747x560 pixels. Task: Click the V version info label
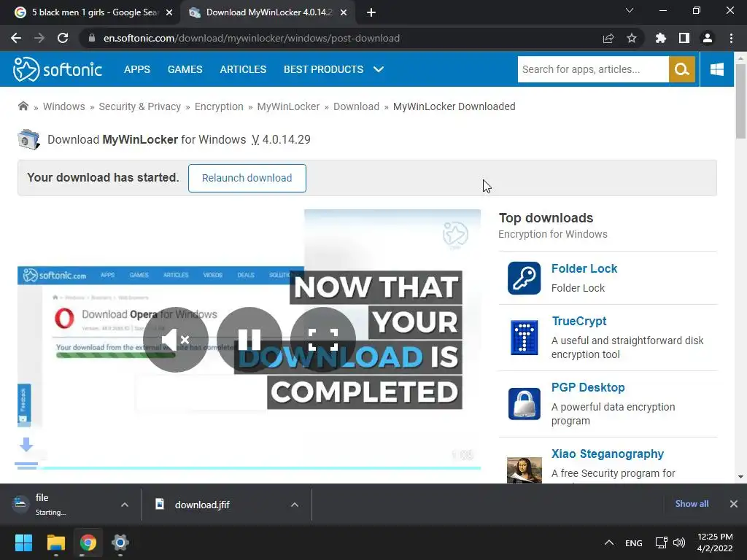tap(255, 139)
